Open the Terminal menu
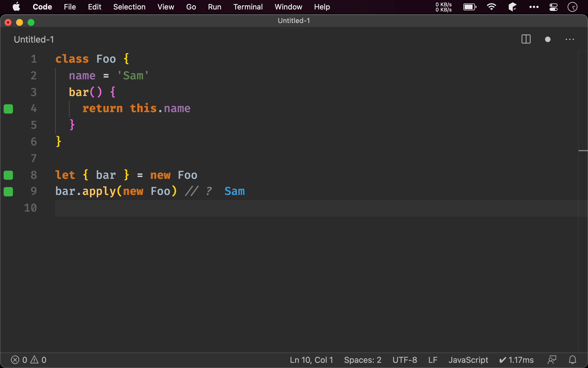This screenshot has width=588, height=368. (248, 7)
